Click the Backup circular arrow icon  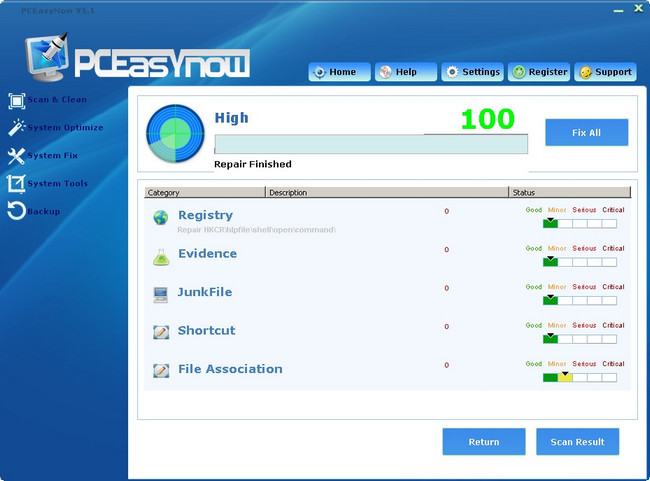coord(17,210)
